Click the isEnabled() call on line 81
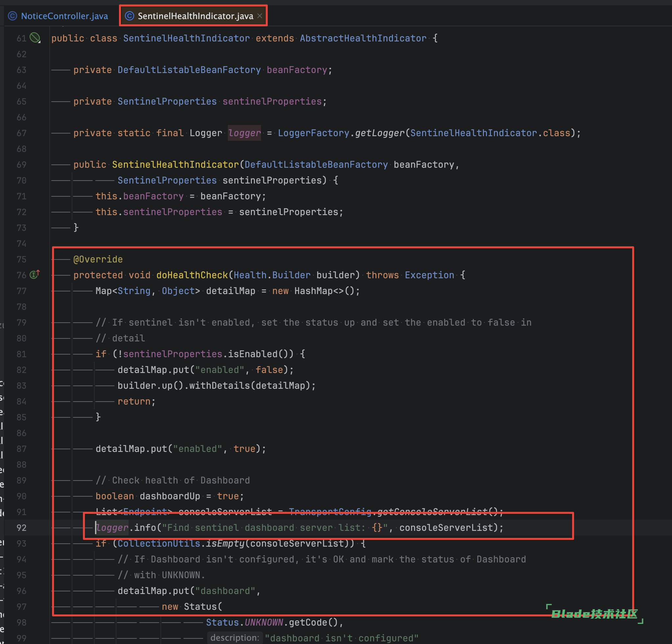The image size is (672, 644). (261, 354)
